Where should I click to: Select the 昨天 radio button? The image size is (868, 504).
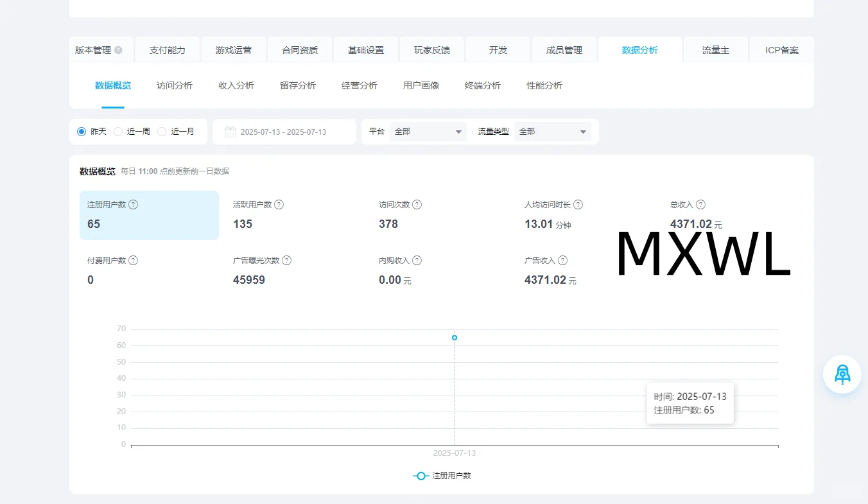coord(82,132)
